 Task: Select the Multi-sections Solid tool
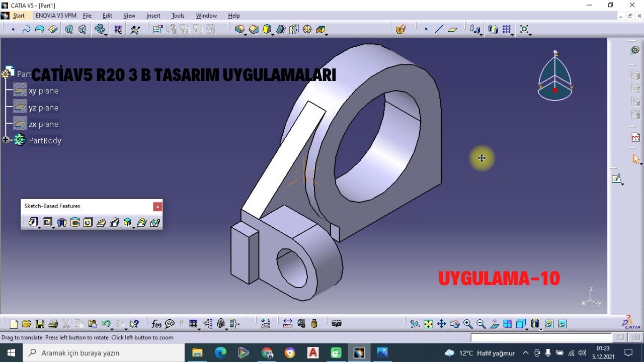pos(142,222)
